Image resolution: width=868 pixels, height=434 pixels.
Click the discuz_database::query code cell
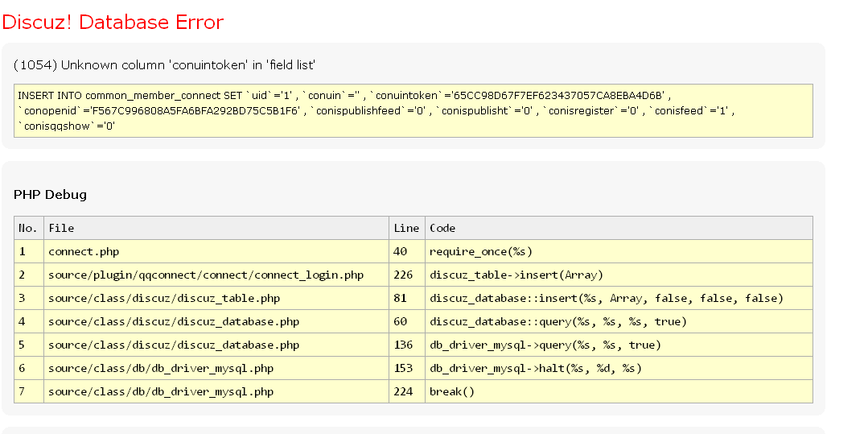coord(558,321)
